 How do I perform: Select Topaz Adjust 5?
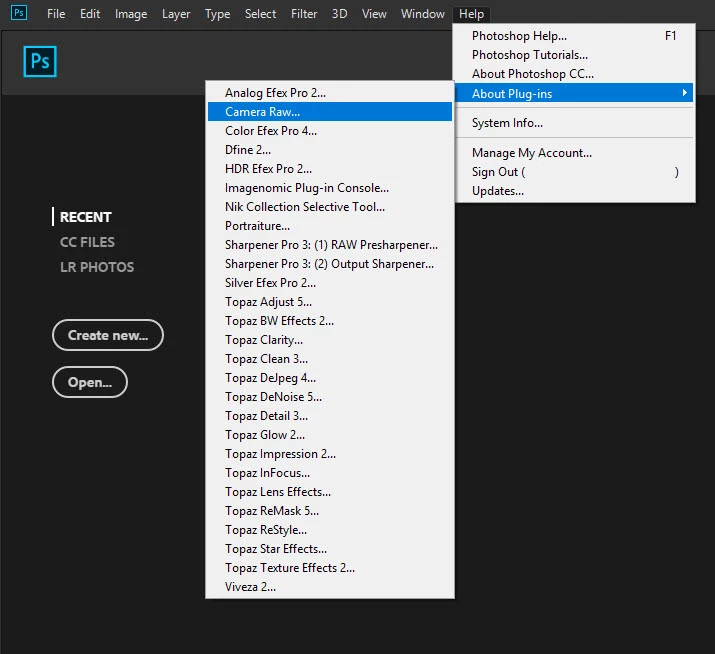pyautogui.click(x=330, y=302)
